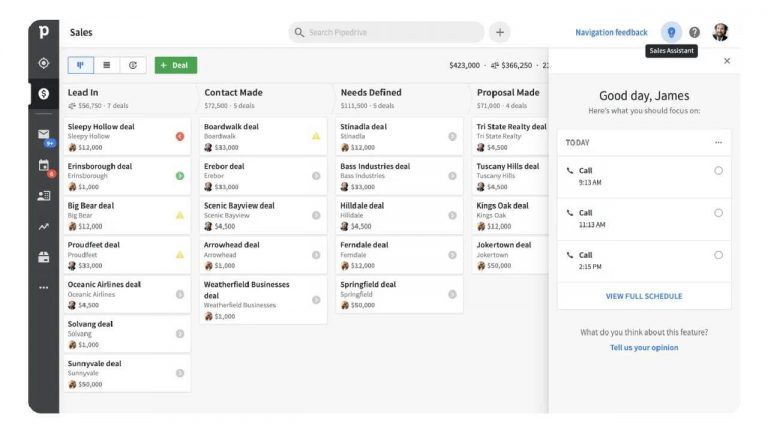Viewport: 768px width, 432px height.
Task: Mark the 2:15 PM call done
Action: [x=718, y=255]
